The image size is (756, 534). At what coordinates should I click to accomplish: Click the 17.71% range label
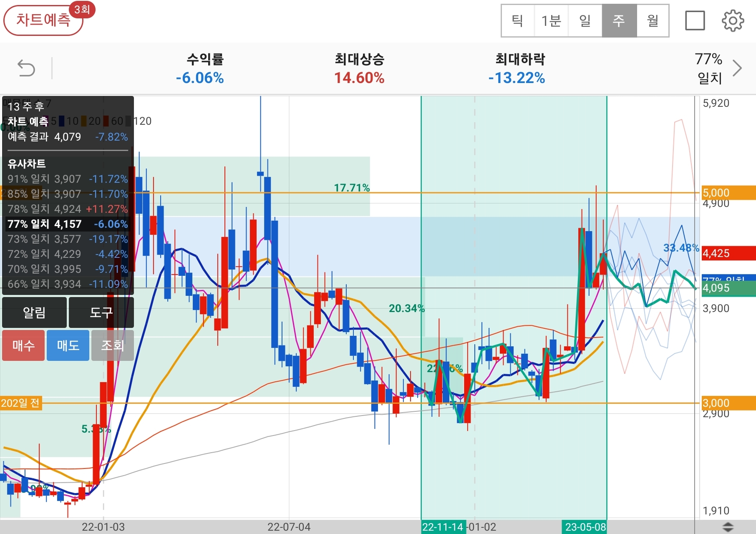point(352,188)
